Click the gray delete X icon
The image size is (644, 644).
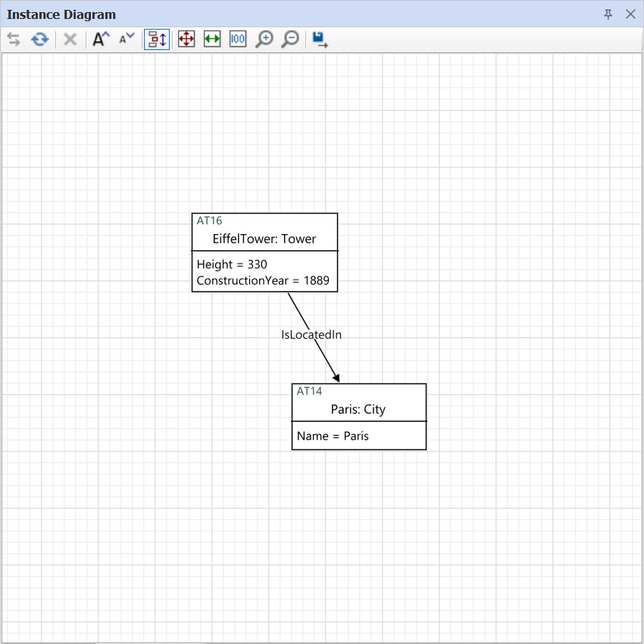click(70, 39)
